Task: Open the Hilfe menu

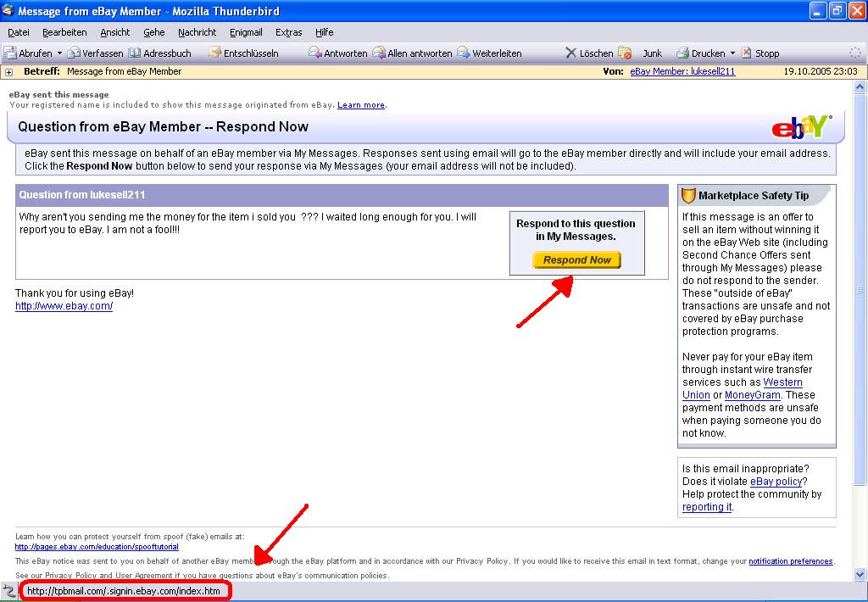Action: [x=324, y=32]
